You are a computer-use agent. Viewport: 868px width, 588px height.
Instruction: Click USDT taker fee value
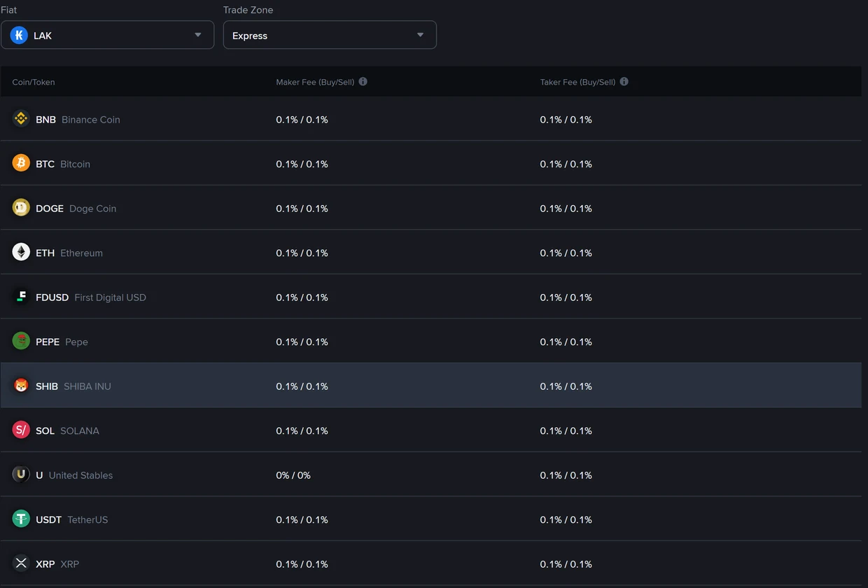[566, 520]
